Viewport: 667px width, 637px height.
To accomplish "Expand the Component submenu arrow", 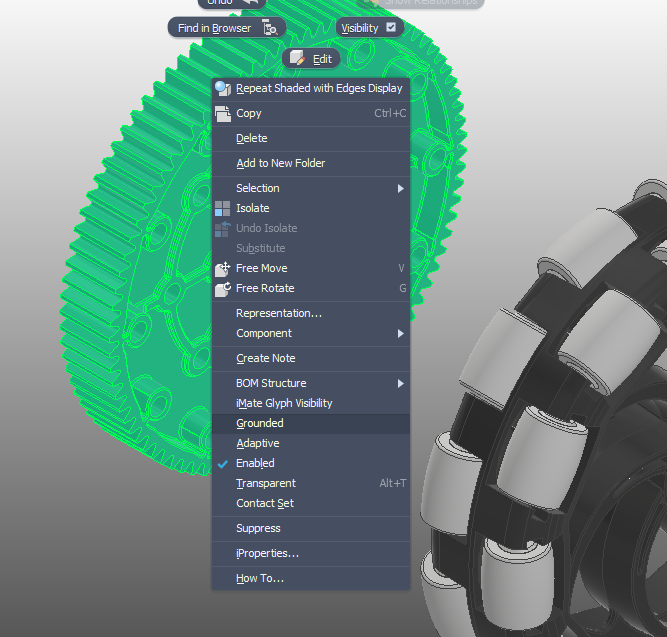I will [x=400, y=333].
